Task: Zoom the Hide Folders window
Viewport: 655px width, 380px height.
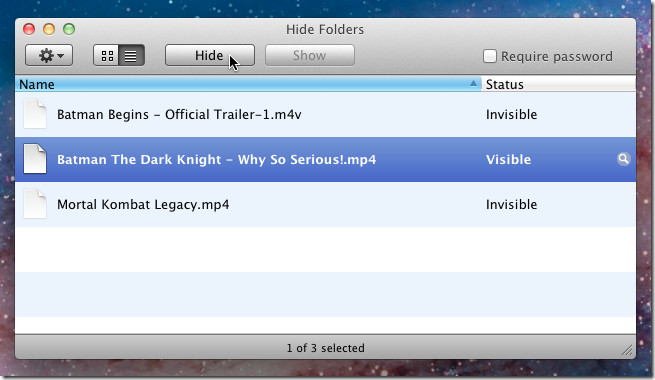Action: point(69,29)
